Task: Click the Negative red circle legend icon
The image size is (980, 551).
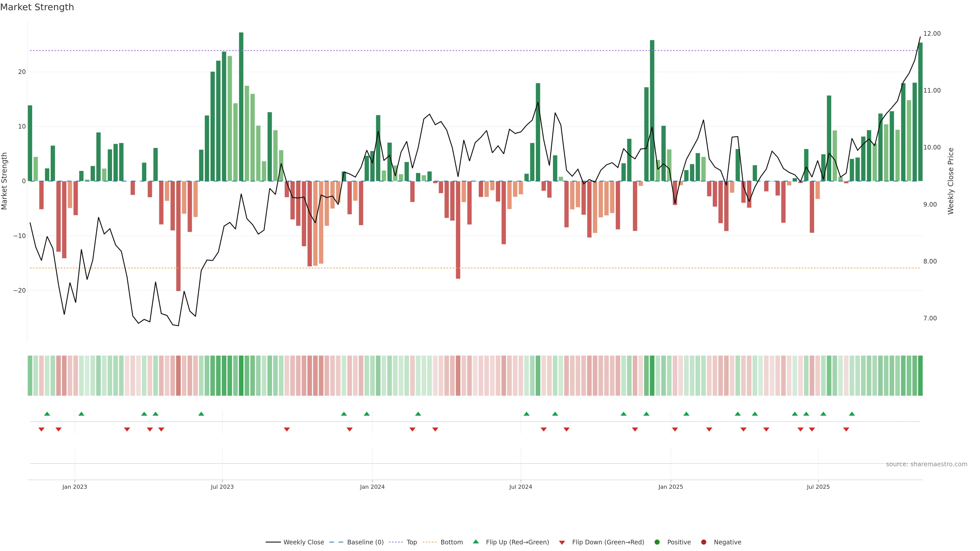Action: point(703,542)
